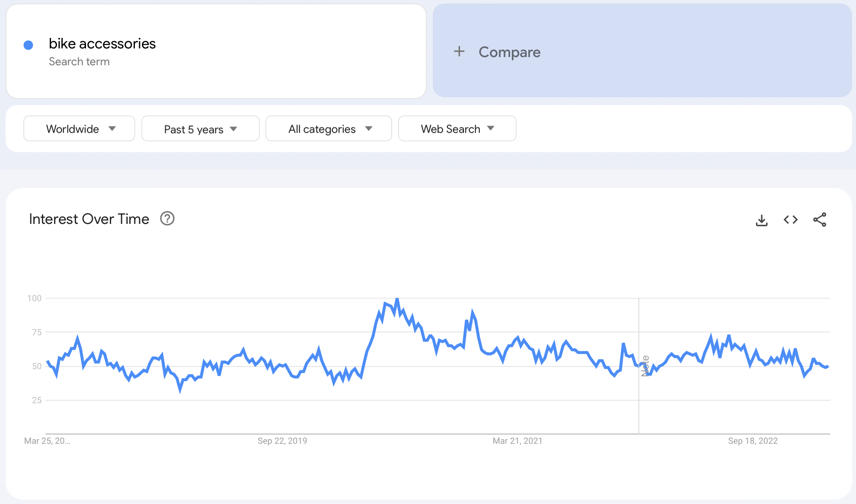Click the embed code icon
This screenshot has height=504, width=856.
tap(790, 220)
